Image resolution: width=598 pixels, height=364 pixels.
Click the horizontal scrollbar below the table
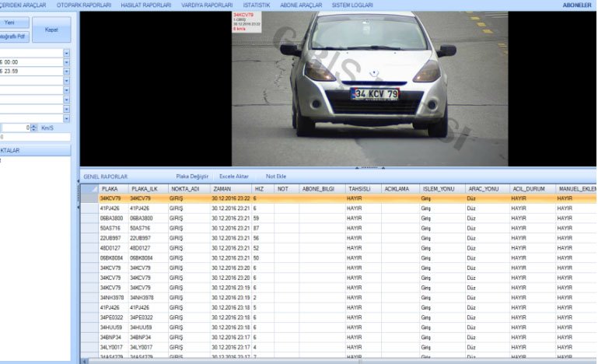tap(311, 361)
